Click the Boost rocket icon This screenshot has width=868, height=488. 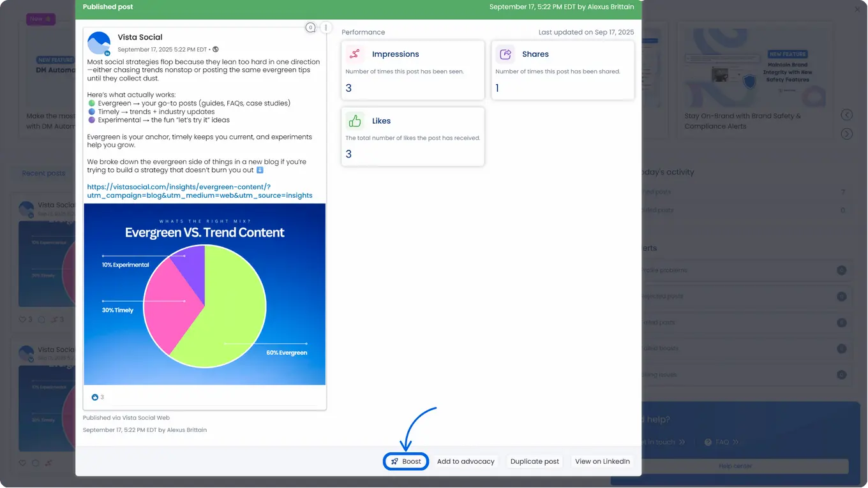click(395, 461)
